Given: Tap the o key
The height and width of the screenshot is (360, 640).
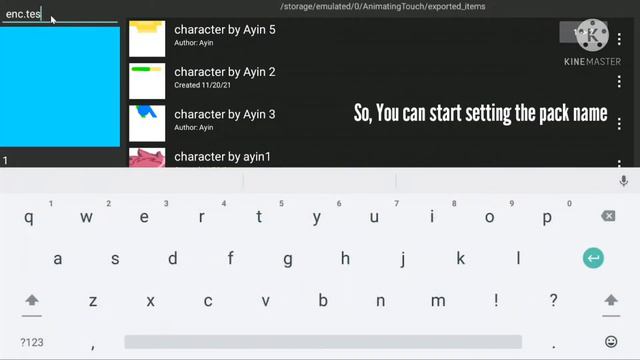Looking at the screenshot, I should click(489, 217).
